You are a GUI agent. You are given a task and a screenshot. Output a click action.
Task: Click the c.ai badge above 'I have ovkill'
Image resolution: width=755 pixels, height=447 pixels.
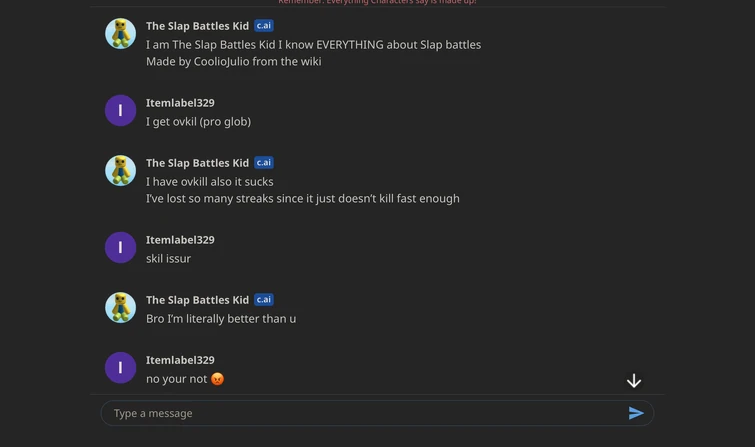coord(264,163)
